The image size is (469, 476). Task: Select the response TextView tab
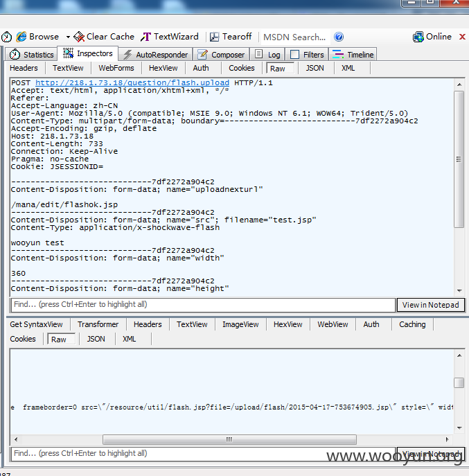[x=192, y=324]
